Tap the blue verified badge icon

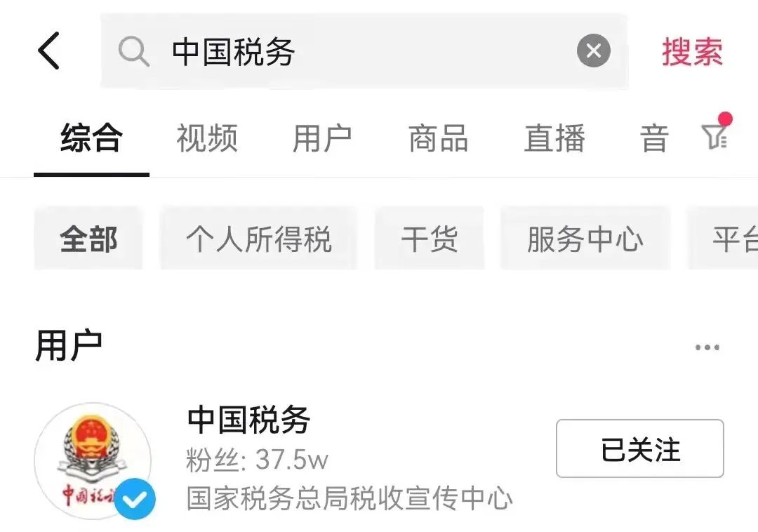point(135,499)
